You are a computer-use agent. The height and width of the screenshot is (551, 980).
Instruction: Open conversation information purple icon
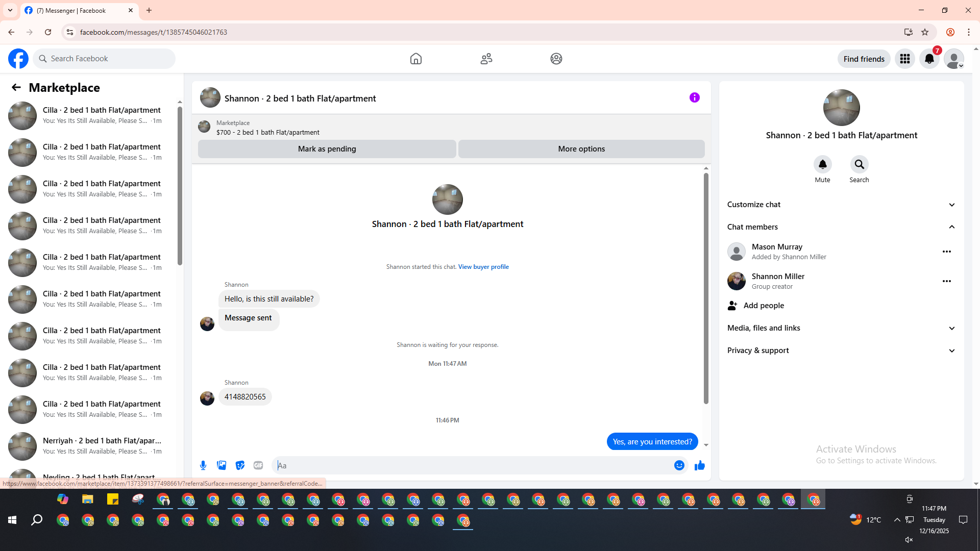pos(695,97)
